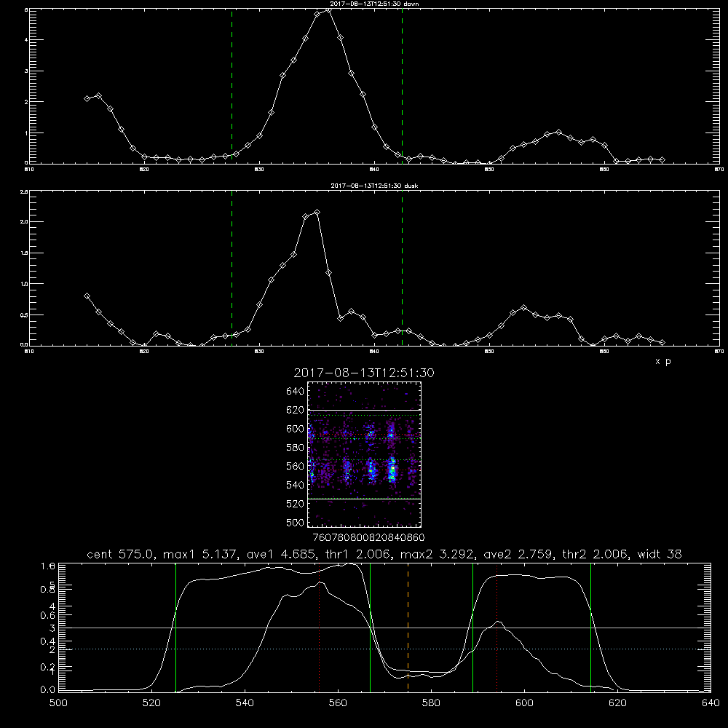This screenshot has width=728, height=728.
Task: Click the highest diamond marker of the dusk curve
Action: pyautogui.click(x=317, y=213)
